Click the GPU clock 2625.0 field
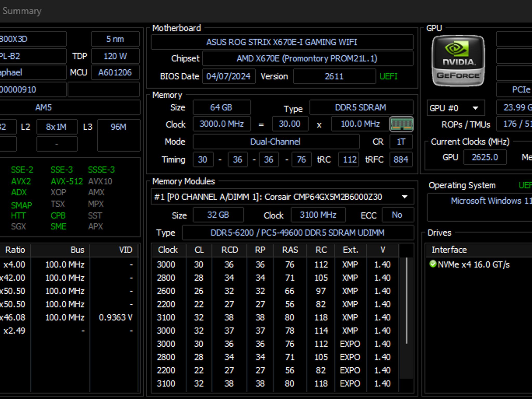532x399 pixels. pyautogui.click(x=485, y=157)
